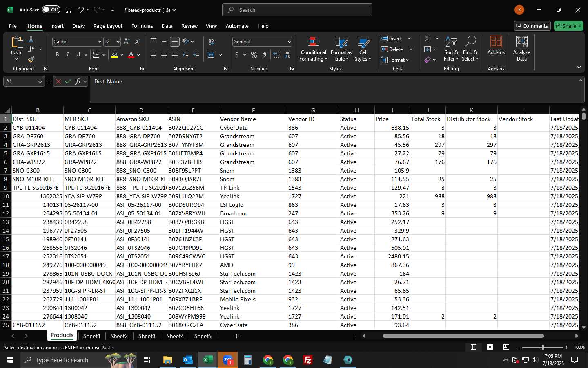The image size is (588, 368).
Task: Open Find & Select magnifier menu
Action: click(470, 49)
